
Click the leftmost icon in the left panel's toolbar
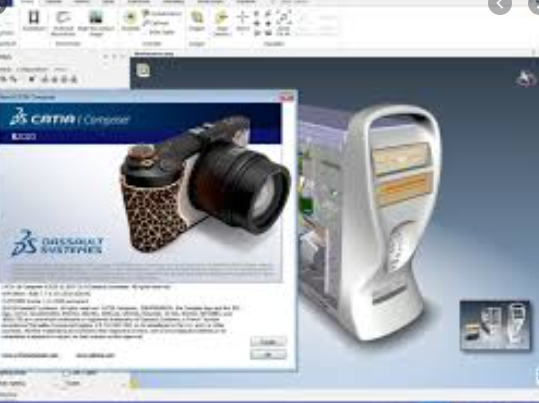pyautogui.click(x=4, y=79)
